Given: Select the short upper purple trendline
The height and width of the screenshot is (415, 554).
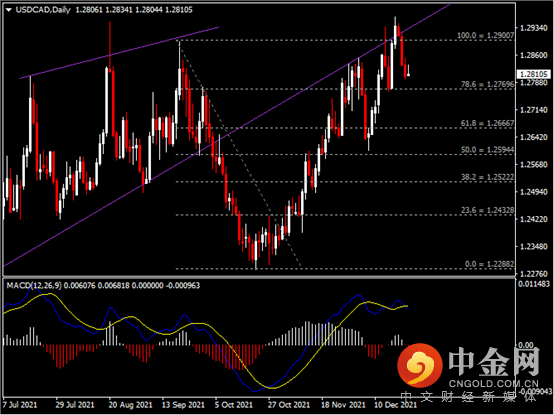Looking at the screenshot, I should pyautogui.click(x=119, y=52).
